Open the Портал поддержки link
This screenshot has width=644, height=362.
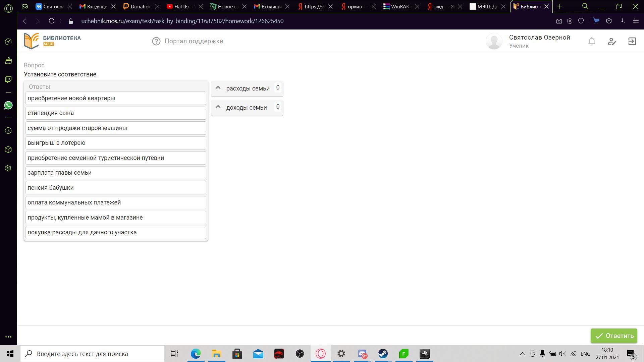tap(194, 41)
